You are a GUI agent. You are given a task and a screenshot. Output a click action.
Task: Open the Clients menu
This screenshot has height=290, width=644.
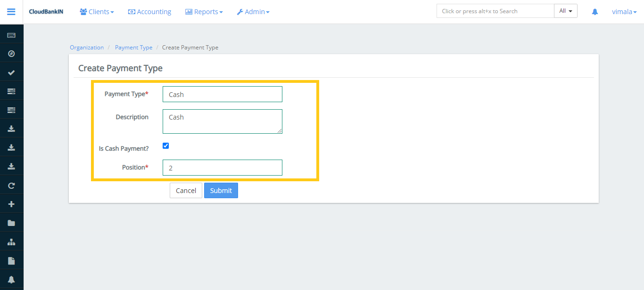[x=97, y=11]
